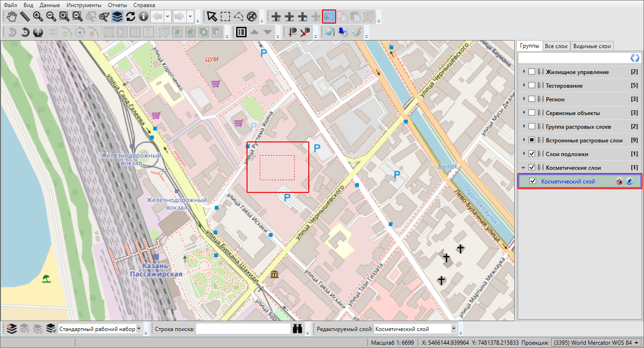Toggle the Слои подложки group checkbox
Viewport: 644px width, 348px height.
tap(532, 154)
